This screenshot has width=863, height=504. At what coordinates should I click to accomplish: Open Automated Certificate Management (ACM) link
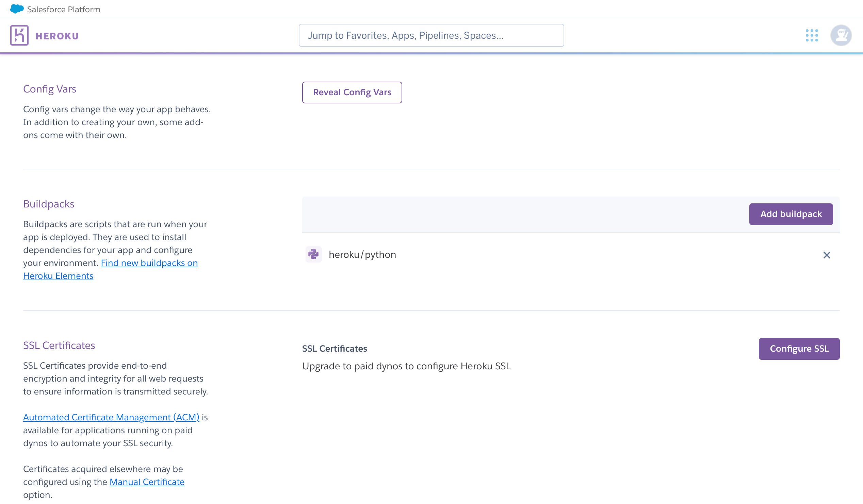111,417
